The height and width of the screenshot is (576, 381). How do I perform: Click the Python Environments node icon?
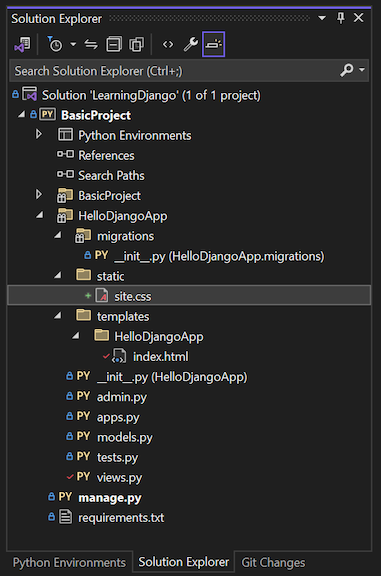click(65, 135)
